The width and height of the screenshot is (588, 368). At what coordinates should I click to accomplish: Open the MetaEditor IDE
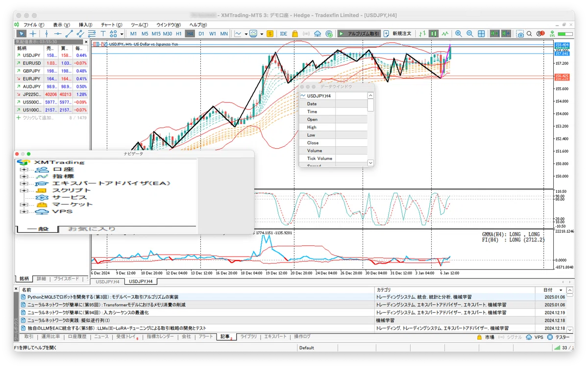pyautogui.click(x=283, y=34)
